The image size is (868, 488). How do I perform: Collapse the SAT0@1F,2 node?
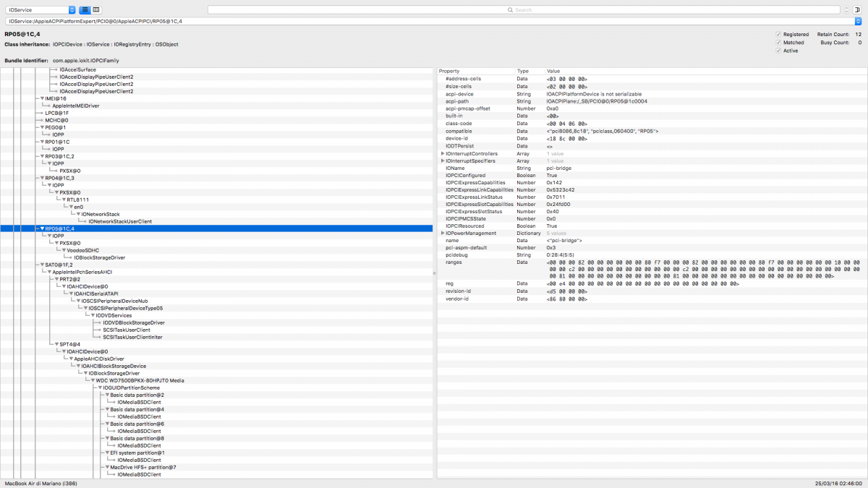43,265
